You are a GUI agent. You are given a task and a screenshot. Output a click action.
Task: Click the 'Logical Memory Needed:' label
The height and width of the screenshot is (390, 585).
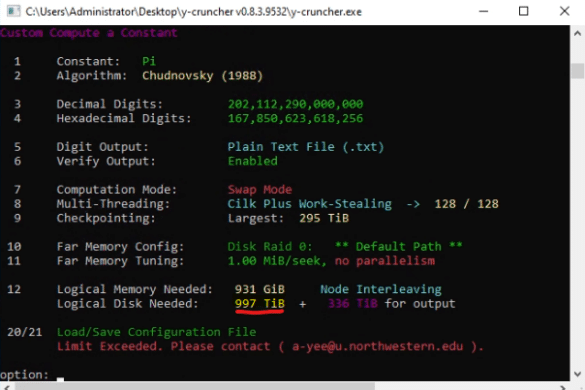pos(135,289)
